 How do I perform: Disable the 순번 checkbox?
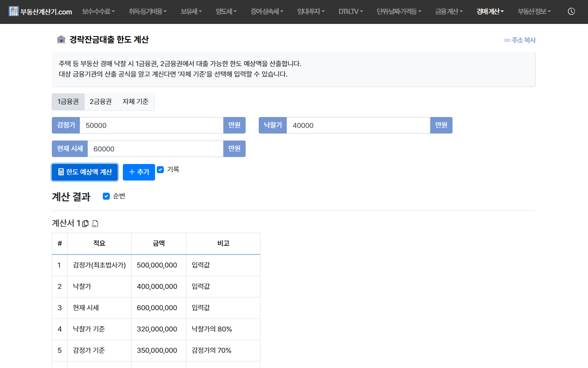(x=106, y=196)
